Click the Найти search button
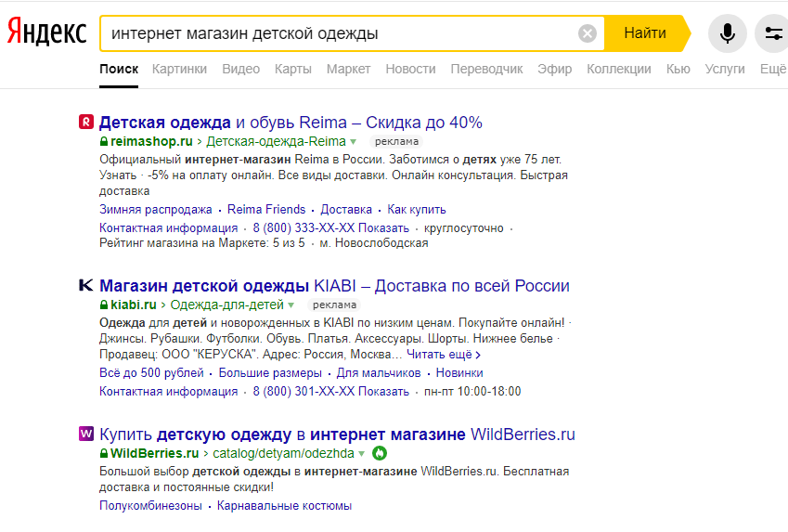 click(645, 33)
